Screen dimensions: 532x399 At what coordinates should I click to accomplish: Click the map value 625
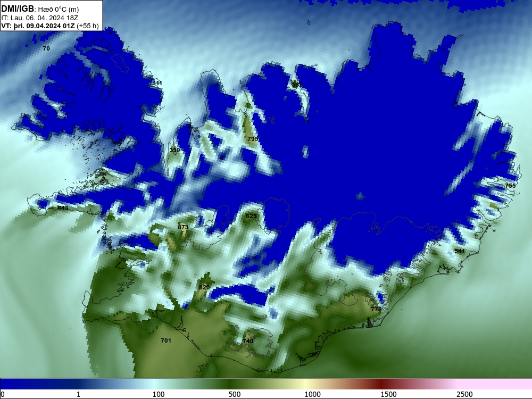tap(251, 216)
